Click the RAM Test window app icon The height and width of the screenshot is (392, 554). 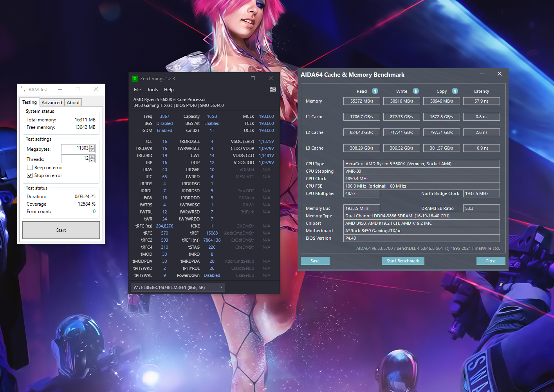[23, 90]
